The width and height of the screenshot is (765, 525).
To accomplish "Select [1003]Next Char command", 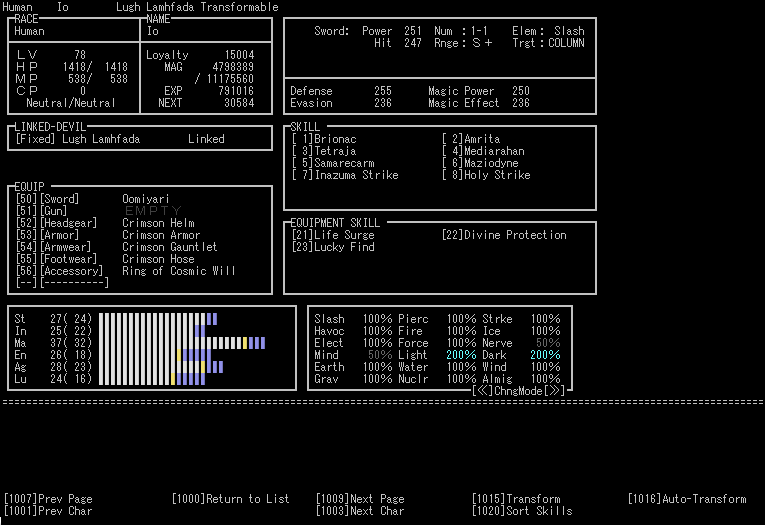I will tap(360, 511).
